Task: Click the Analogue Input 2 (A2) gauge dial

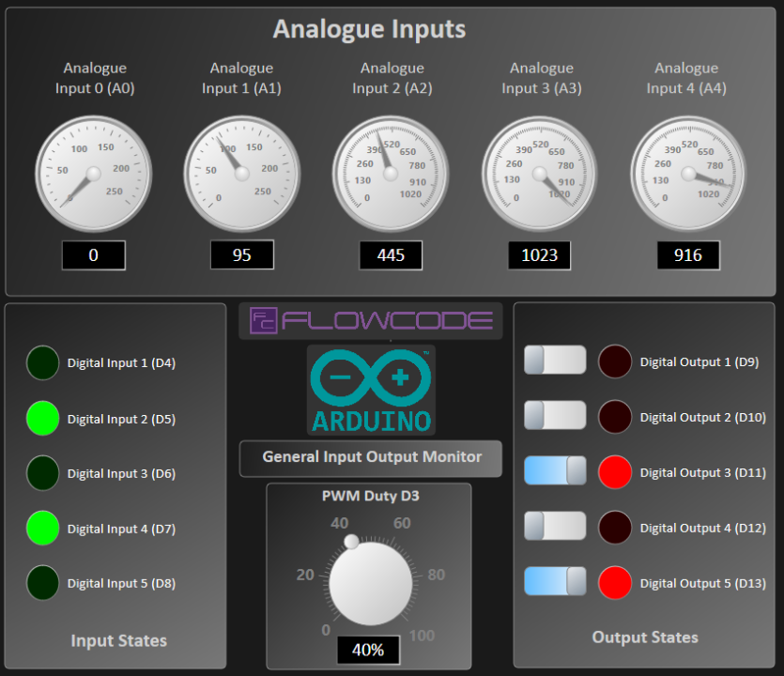Action: (x=391, y=173)
